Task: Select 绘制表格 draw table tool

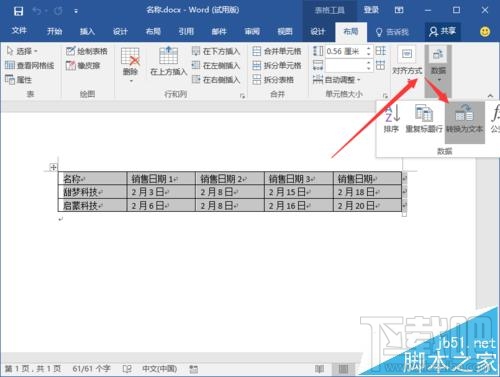Action: pyautogui.click(x=87, y=51)
